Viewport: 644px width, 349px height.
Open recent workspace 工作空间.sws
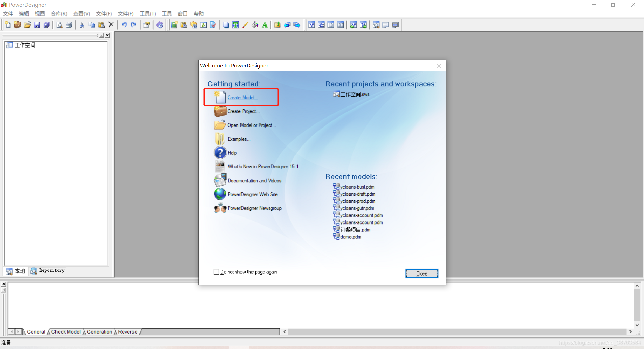[x=355, y=94]
